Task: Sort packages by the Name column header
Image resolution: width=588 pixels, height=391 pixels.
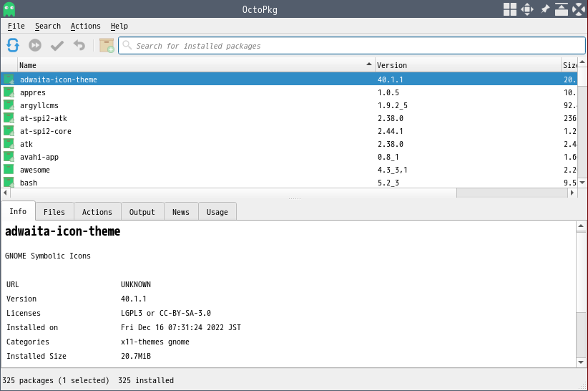Action: click(196, 65)
